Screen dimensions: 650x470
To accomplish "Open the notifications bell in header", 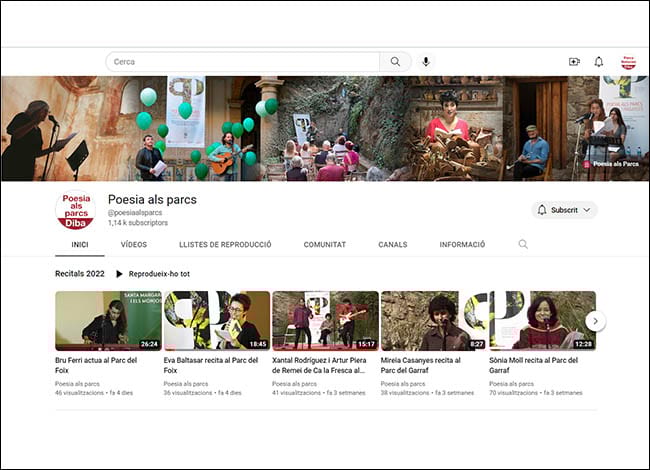I will click(599, 62).
